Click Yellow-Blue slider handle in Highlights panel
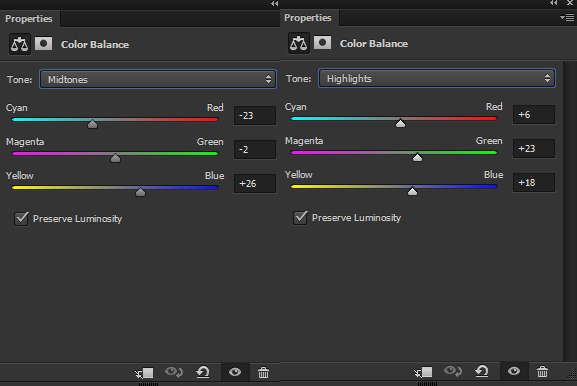This screenshot has width=577, height=386. [413, 191]
